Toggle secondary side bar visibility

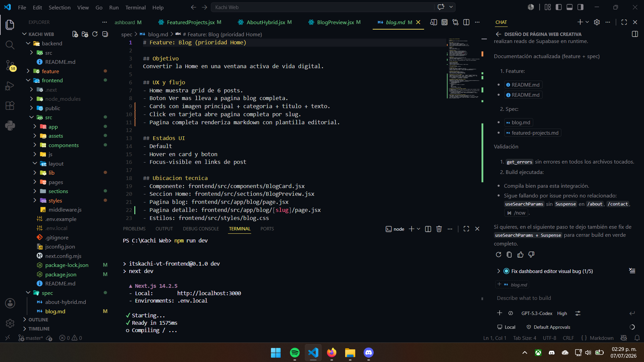tap(581, 7)
